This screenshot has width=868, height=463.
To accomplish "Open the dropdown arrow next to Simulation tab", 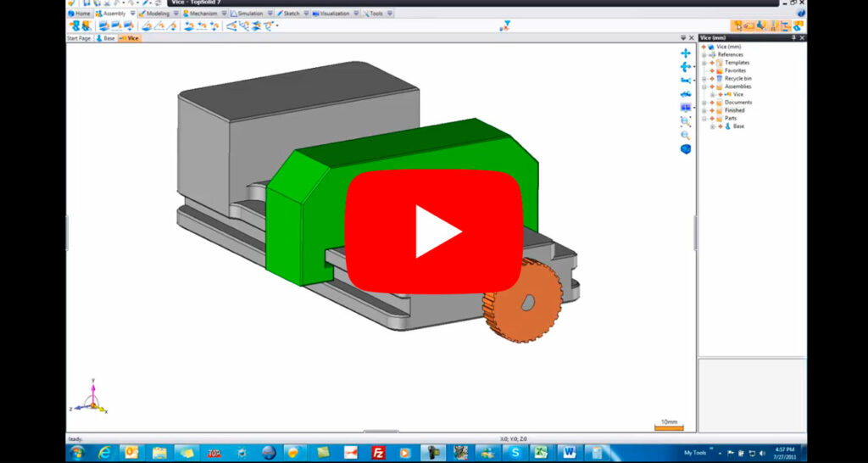I will (270, 14).
